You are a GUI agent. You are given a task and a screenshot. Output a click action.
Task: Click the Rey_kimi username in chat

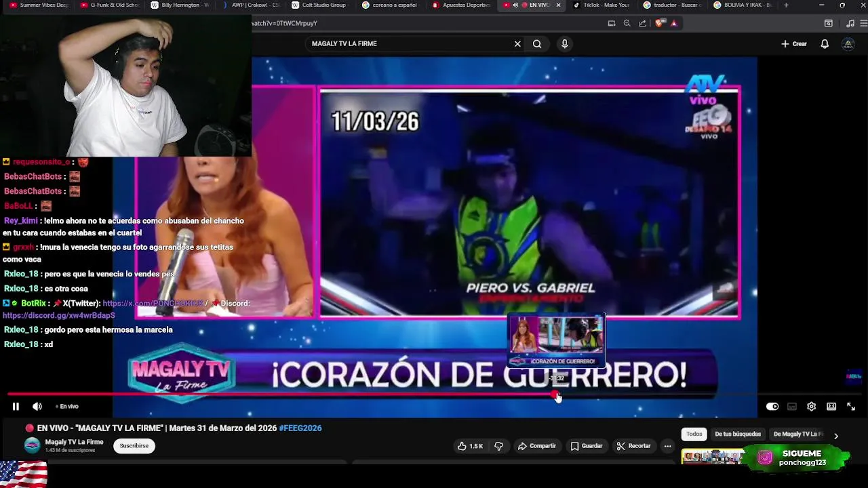click(21, 221)
